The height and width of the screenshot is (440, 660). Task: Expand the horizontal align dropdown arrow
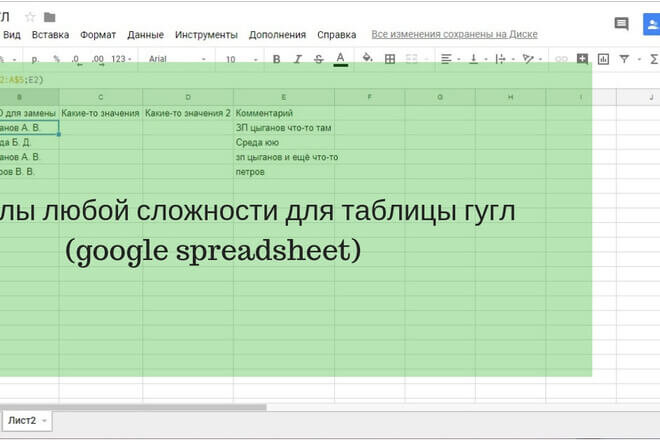[x=459, y=59]
